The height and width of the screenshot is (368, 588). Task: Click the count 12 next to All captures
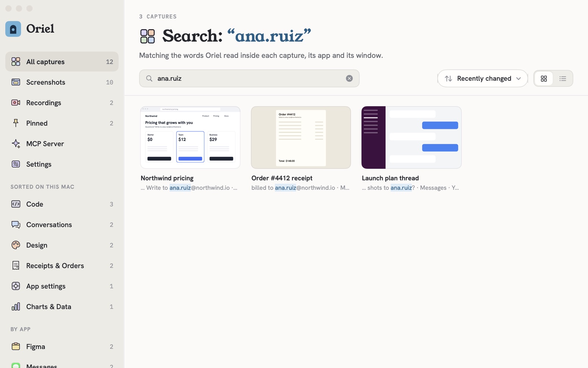110,61
